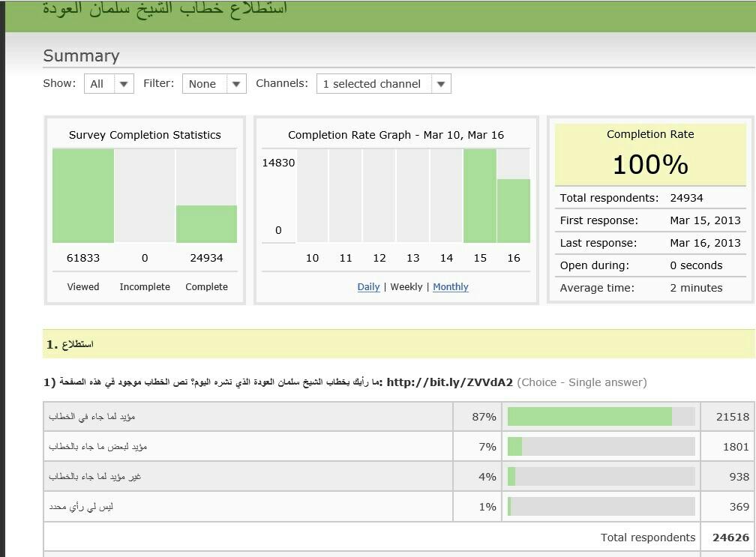
Task: Click the bit.ly link in question text
Action: pos(449,382)
